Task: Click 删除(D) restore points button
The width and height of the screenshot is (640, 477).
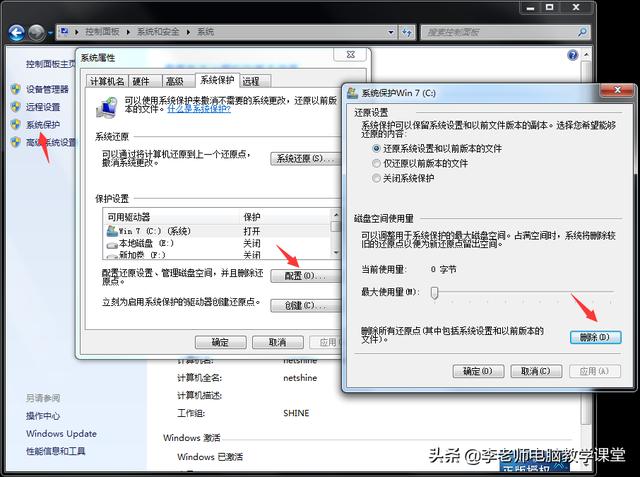Action: pos(596,337)
